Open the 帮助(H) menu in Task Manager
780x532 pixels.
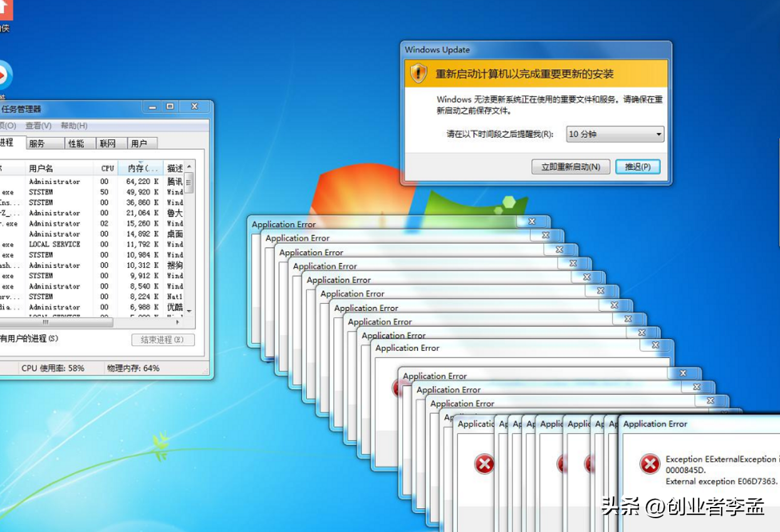click(74, 126)
